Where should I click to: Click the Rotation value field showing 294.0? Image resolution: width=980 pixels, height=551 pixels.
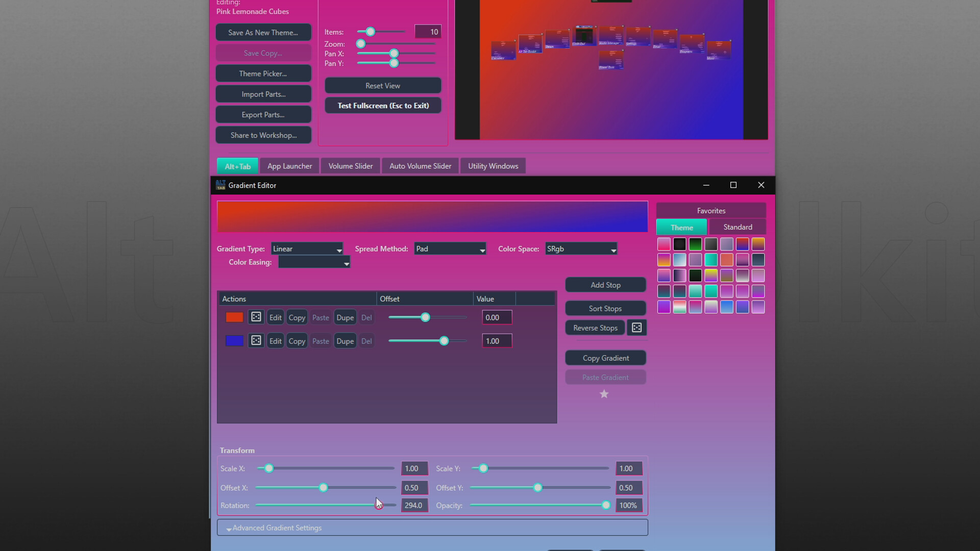[x=414, y=505]
